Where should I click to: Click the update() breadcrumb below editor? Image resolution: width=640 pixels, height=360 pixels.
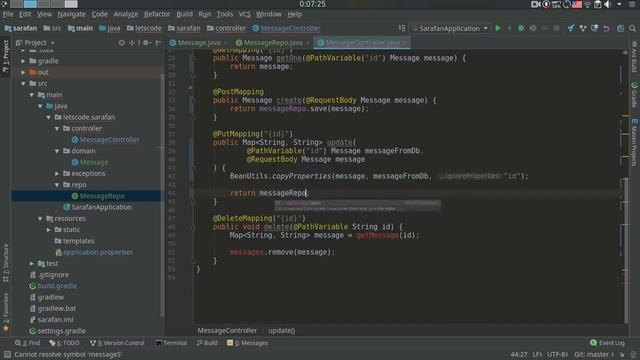pos(282,331)
